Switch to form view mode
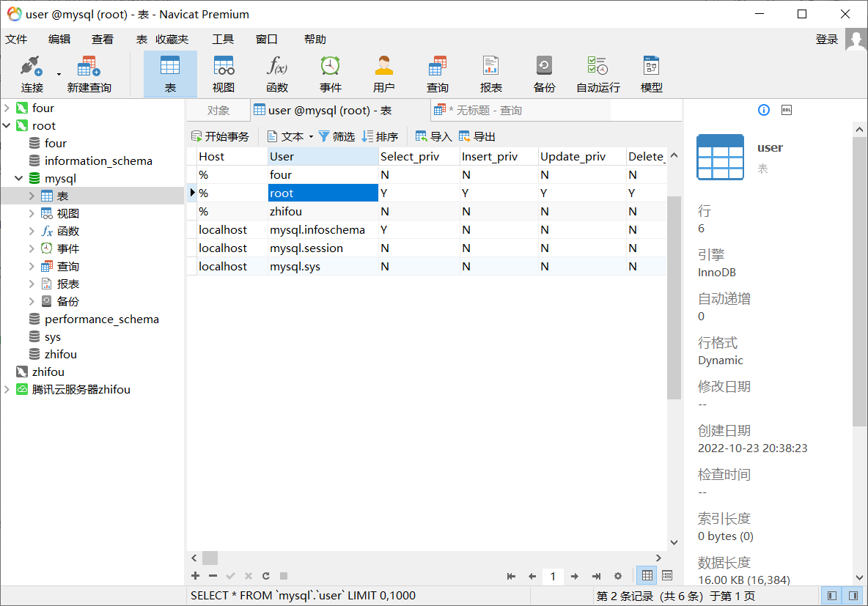868x606 pixels. pos(667,576)
